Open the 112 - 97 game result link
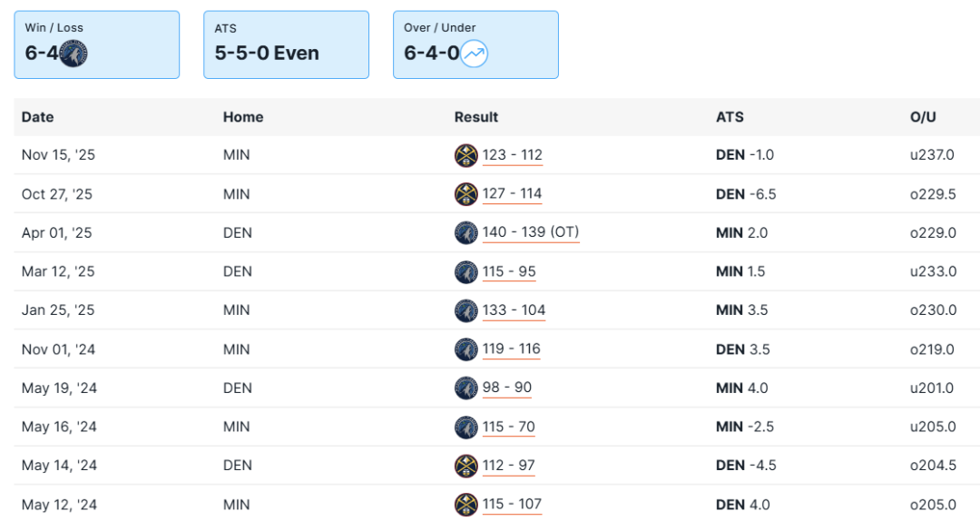The image size is (980, 521). tap(508, 466)
